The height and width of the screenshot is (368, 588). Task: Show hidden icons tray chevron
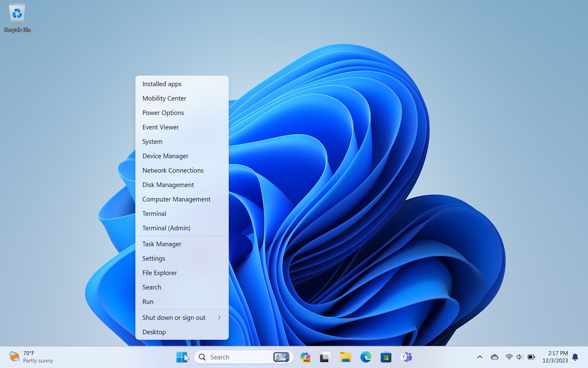point(480,357)
